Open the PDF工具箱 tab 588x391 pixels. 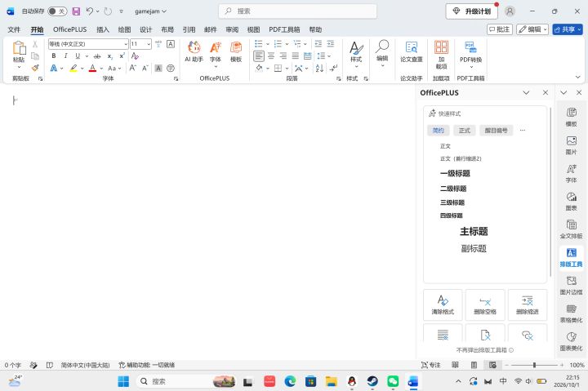tap(284, 29)
